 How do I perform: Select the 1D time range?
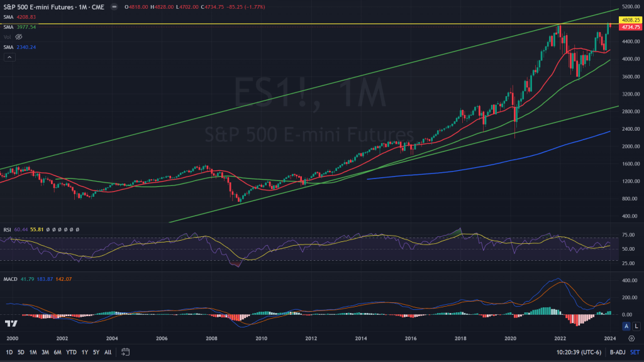(x=9, y=352)
